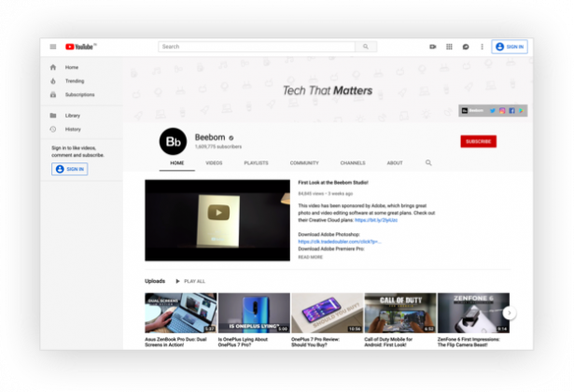Click Sign In at top right
This screenshot has width=574, height=392.
click(x=510, y=47)
